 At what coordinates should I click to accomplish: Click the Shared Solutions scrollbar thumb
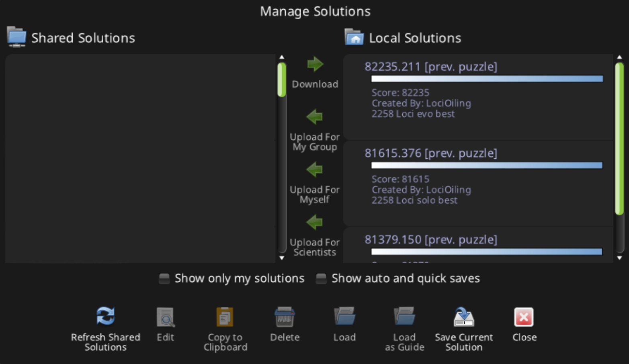[282, 80]
